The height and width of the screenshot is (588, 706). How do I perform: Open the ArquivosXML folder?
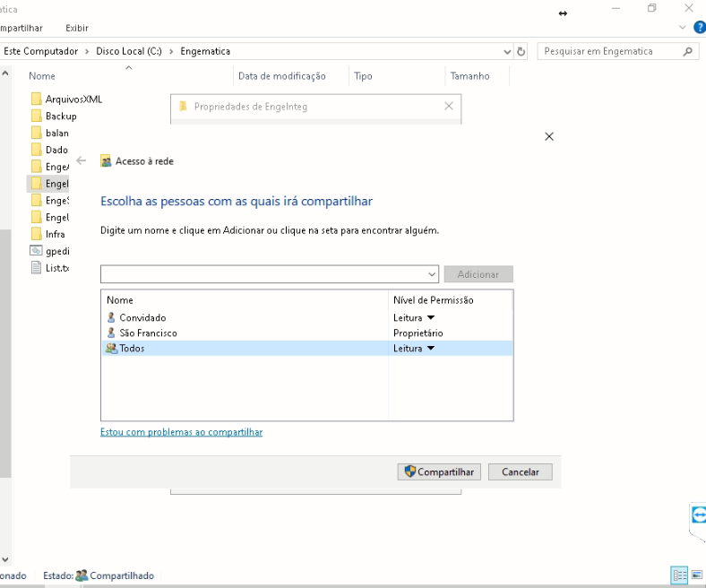click(x=73, y=99)
